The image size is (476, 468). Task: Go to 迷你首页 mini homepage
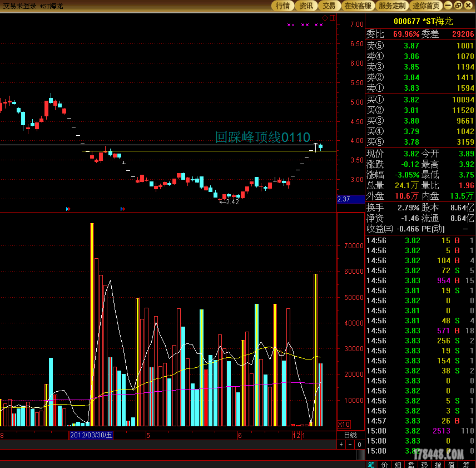pyautogui.click(x=426, y=6)
